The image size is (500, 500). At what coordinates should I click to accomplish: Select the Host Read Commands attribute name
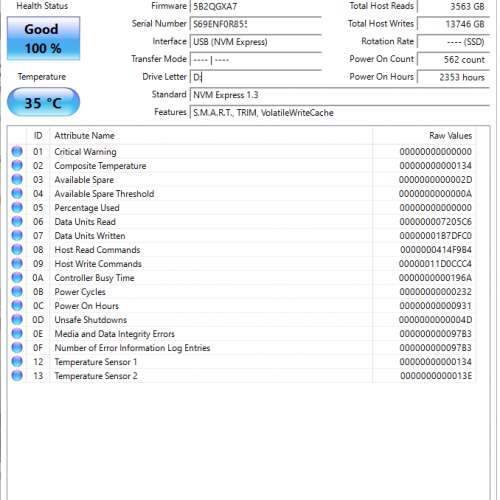(97, 250)
